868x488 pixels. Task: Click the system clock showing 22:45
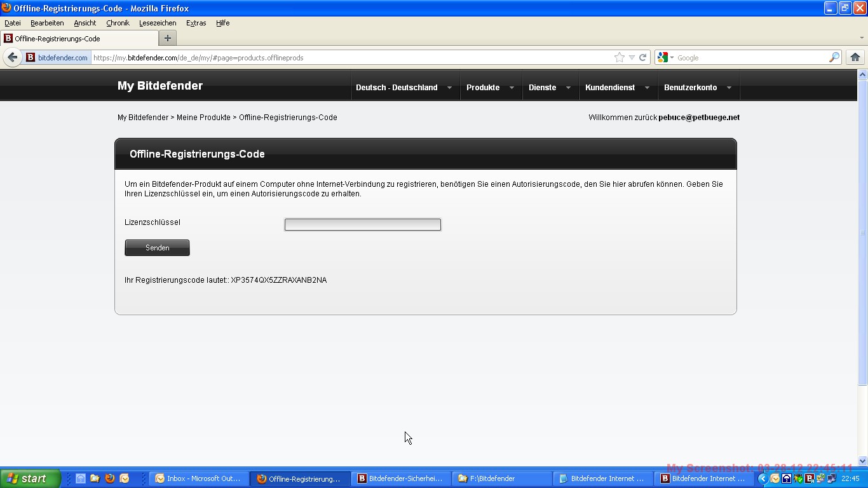pos(850,478)
